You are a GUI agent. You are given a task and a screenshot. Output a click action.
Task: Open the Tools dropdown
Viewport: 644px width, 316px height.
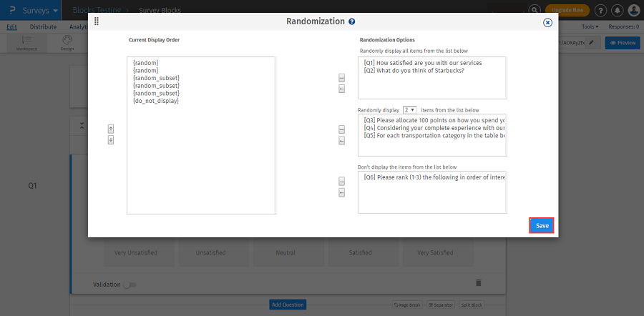point(590,26)
